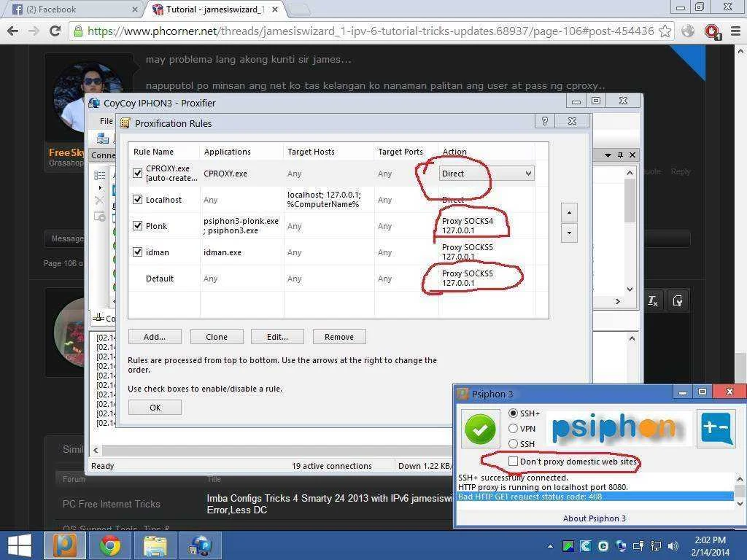Select SSH mode in Psiphon
Viewport: 747px width, 560px height.
513,444
